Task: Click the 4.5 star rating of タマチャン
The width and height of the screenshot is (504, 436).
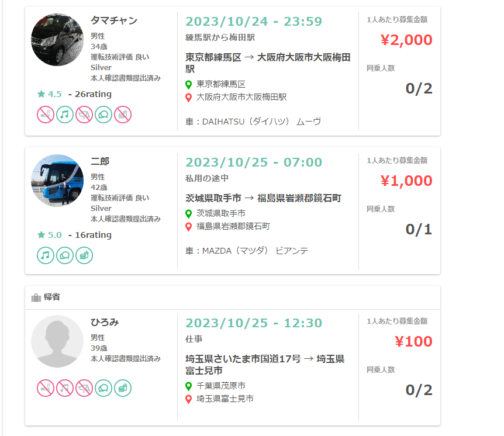Action: [x=50, y=94]
